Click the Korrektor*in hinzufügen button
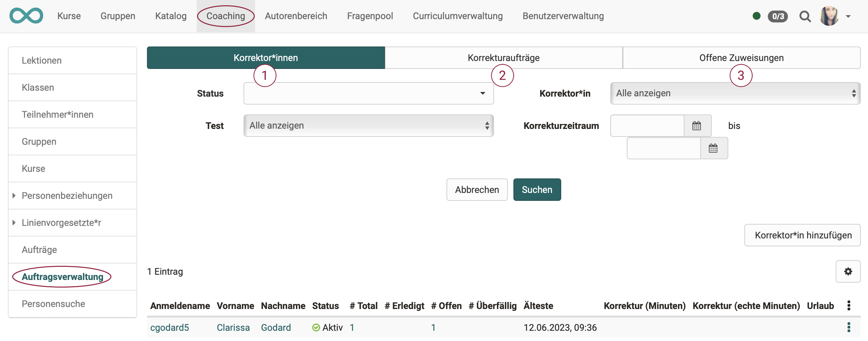Screen dimensions: 868x341 pos(803,235)
